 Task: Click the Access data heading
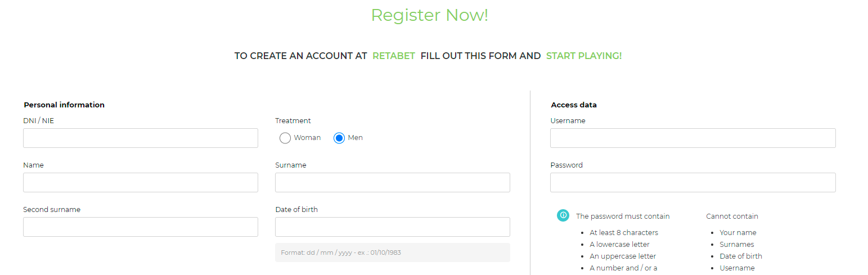[x=574, y=105]
